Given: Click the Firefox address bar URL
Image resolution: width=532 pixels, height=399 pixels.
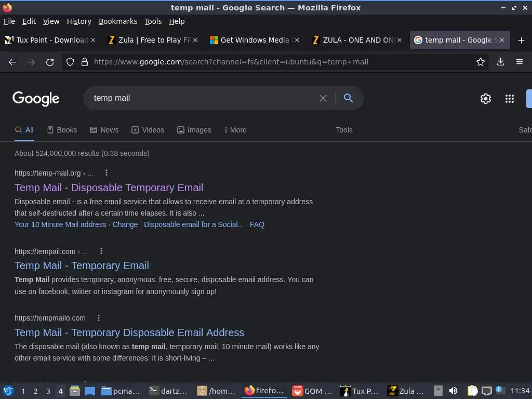Looking at the screenshot, I should coord(231,62).
